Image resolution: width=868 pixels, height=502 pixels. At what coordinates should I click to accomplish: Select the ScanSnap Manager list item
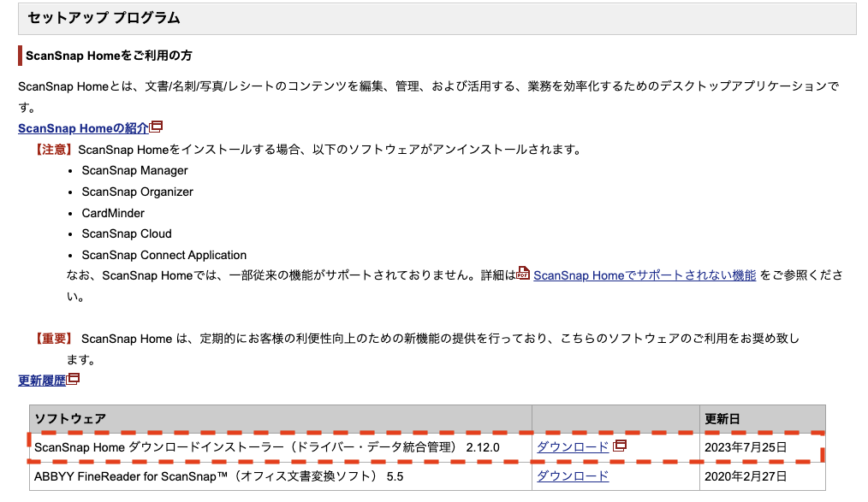(134, 171)
